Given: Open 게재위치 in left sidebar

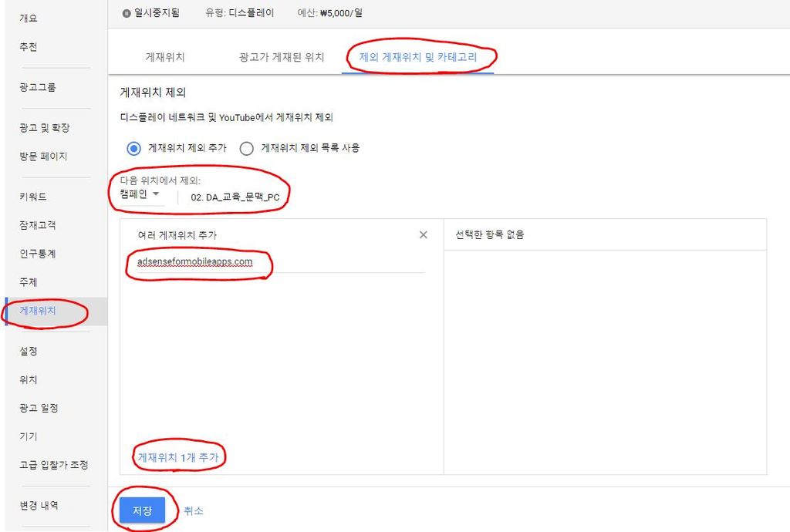Looking at the screenshot, I should (39, 311).
